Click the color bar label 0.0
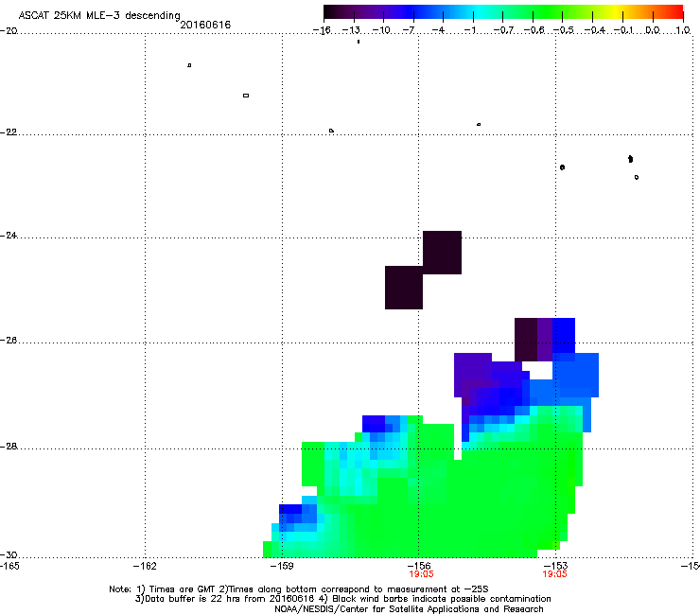Image resolution: width=700 pixels, height=615 pixels. point(653,30)
